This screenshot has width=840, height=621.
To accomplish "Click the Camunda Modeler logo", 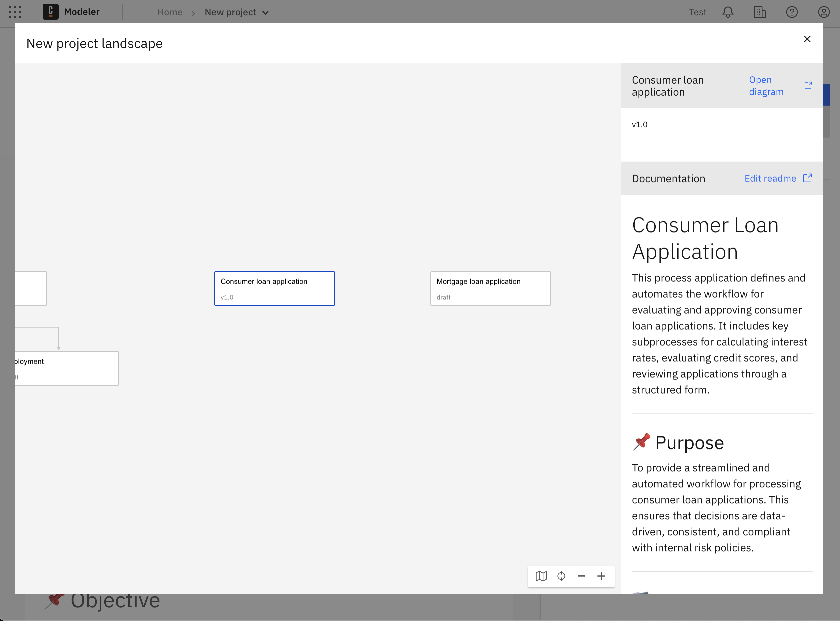I will (51, 12).
